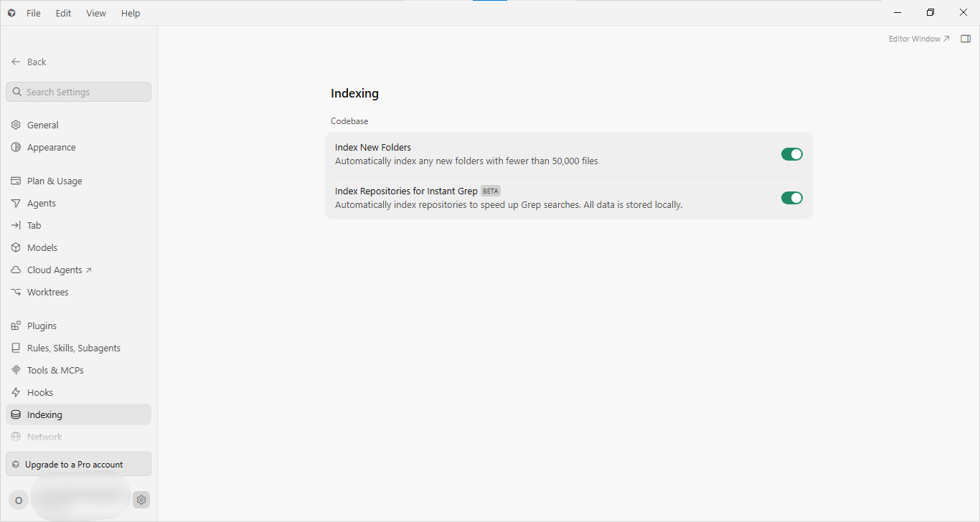The image size is (980, 522).
Task: Open Plan & Usage card icon
Action: click(16, 181)
